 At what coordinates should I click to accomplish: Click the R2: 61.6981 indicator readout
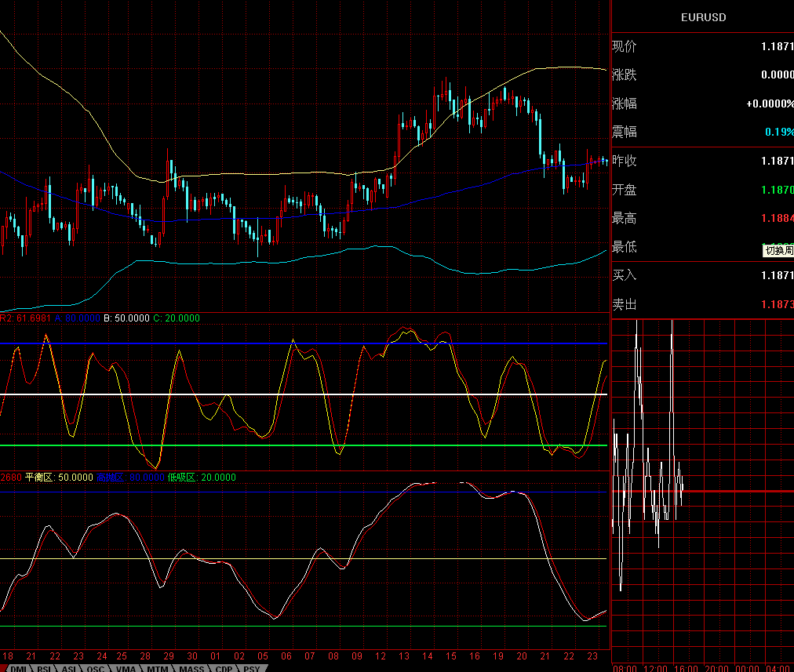[25, 318]
